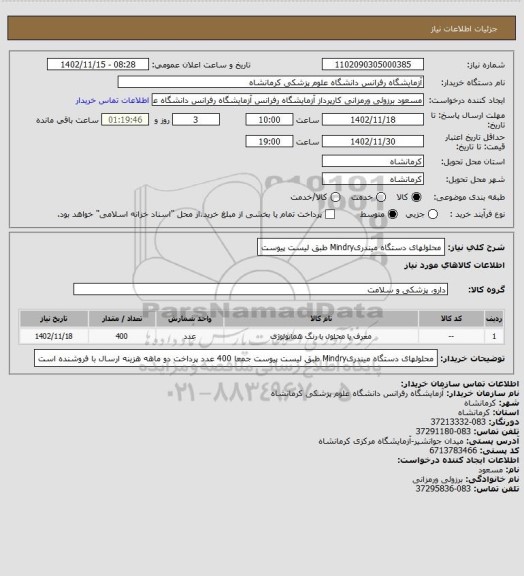The image size is (524, 576).
Task: Click the تاریخ نیاز column header
Action: pyautogui.click(x=54, y=318)
